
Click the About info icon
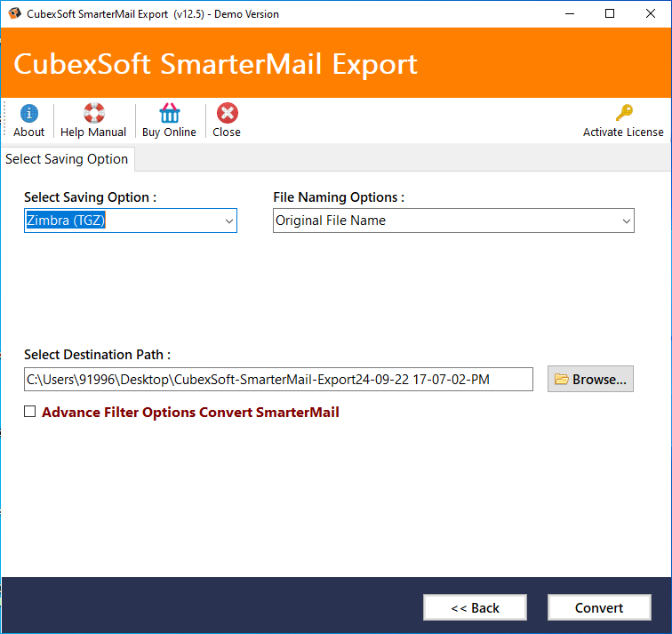(28, 114)
